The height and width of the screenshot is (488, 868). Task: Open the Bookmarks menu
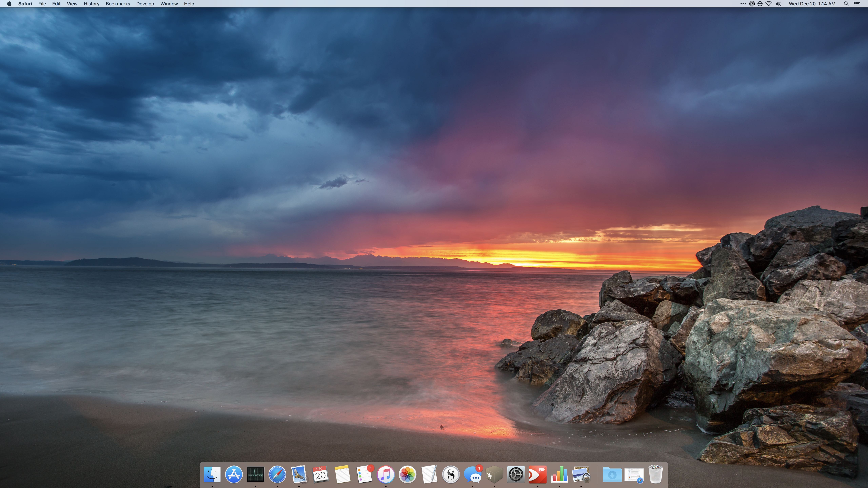(x=118, y=4)
